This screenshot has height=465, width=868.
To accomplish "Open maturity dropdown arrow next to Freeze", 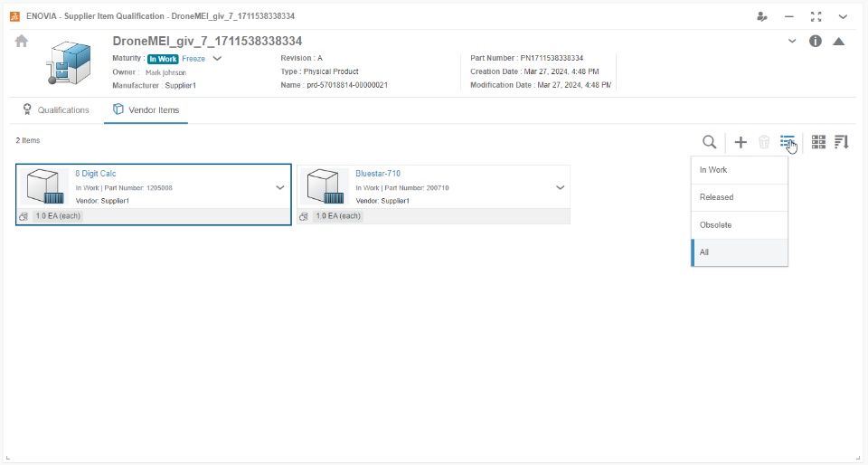I will click(x=217, y=59).
